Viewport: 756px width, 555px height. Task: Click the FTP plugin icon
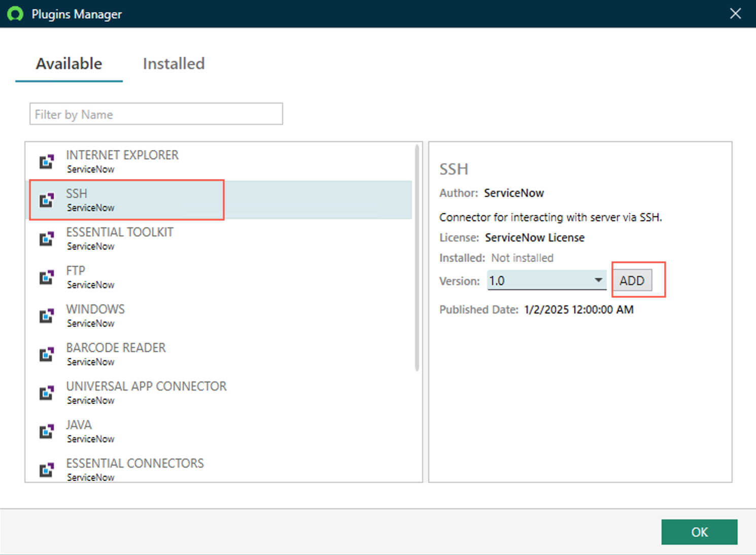pyautogui.click(x=47, y=277)
